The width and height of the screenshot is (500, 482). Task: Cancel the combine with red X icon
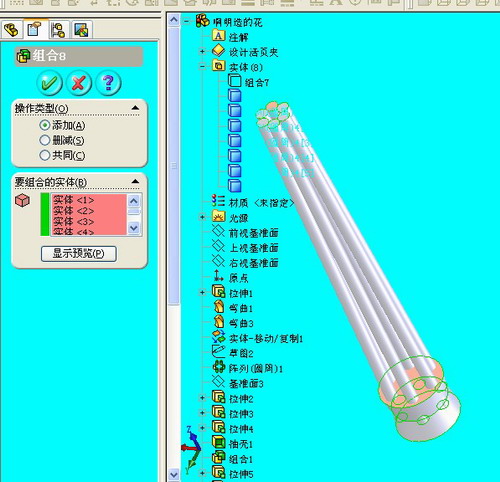tap(79, 83)
